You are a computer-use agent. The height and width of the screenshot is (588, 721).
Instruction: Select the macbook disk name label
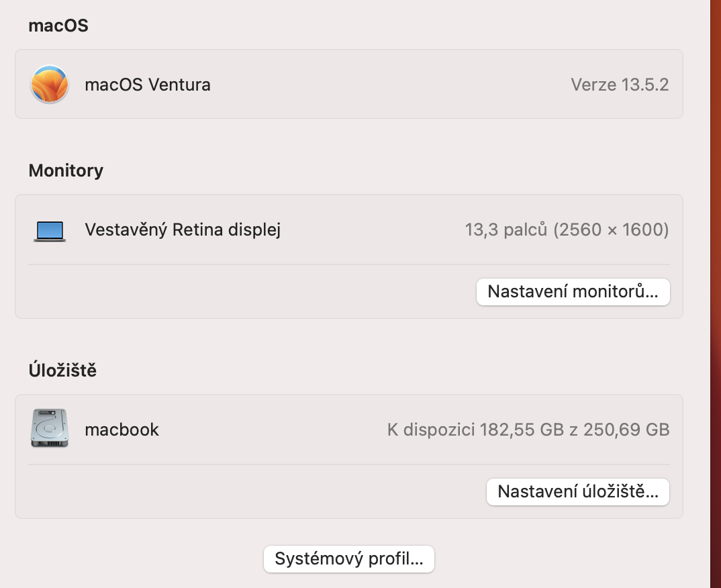click(x=122, y=430)
